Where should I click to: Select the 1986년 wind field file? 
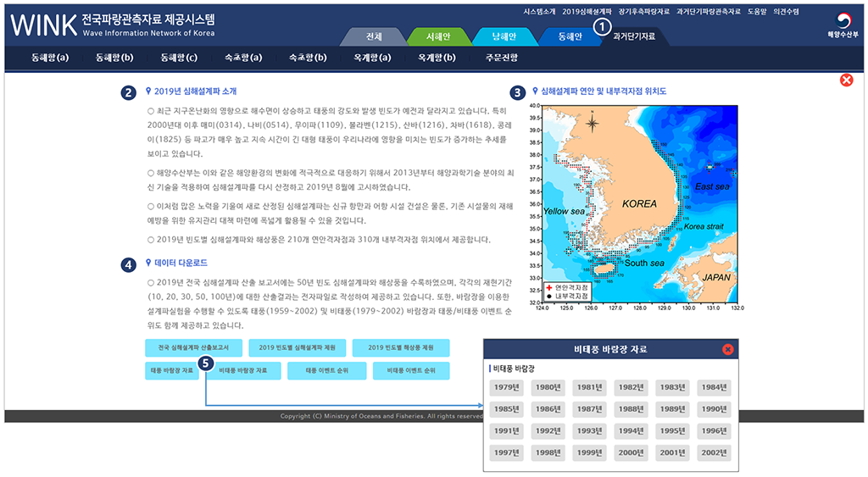tap(548, 409)
